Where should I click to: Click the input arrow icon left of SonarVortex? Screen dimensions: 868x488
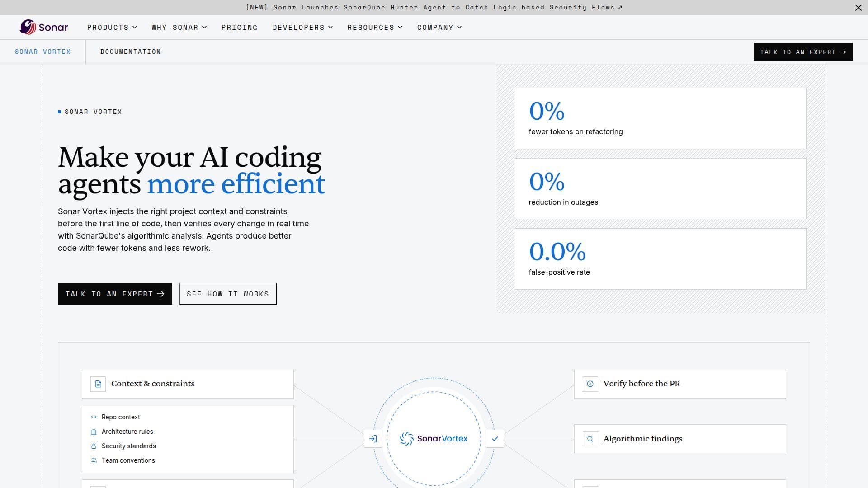373,439
